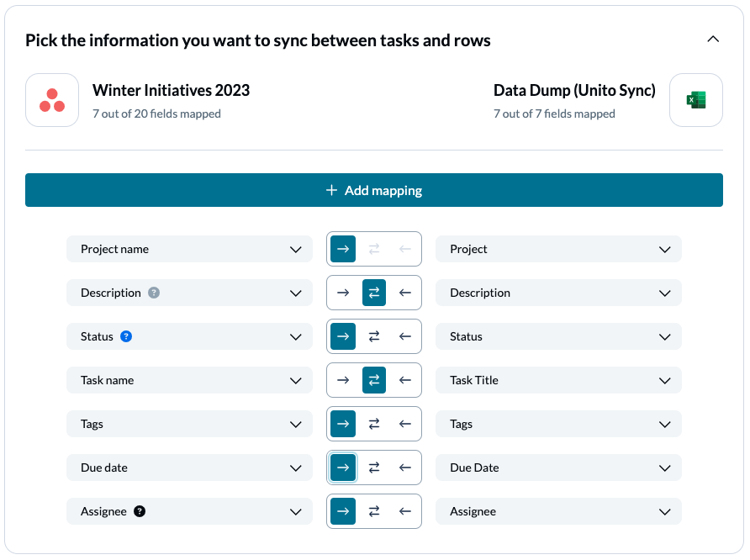The height and width of the screenshot is (560, 750).
Task: Expand the Description dropdown in the left column
Action: (x=295, y=293)
